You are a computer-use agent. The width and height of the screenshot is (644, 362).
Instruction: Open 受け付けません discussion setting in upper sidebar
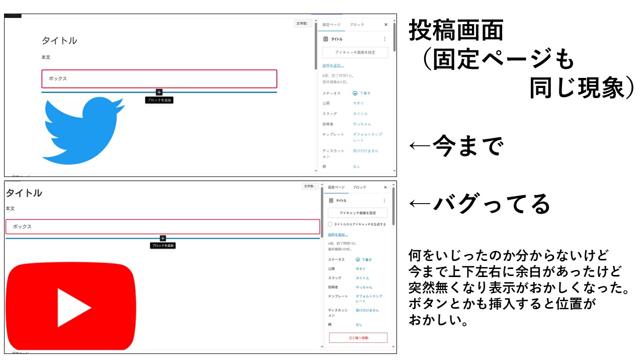click(365, 151)
